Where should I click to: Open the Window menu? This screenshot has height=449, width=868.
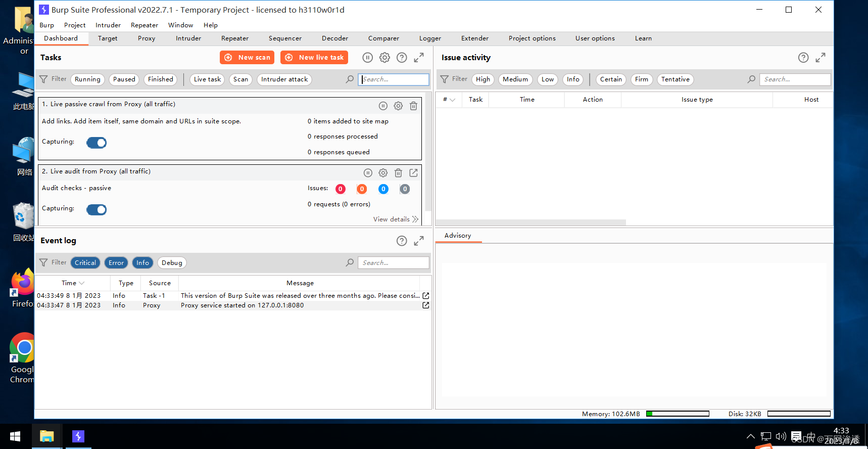click(x=180, y=25)
